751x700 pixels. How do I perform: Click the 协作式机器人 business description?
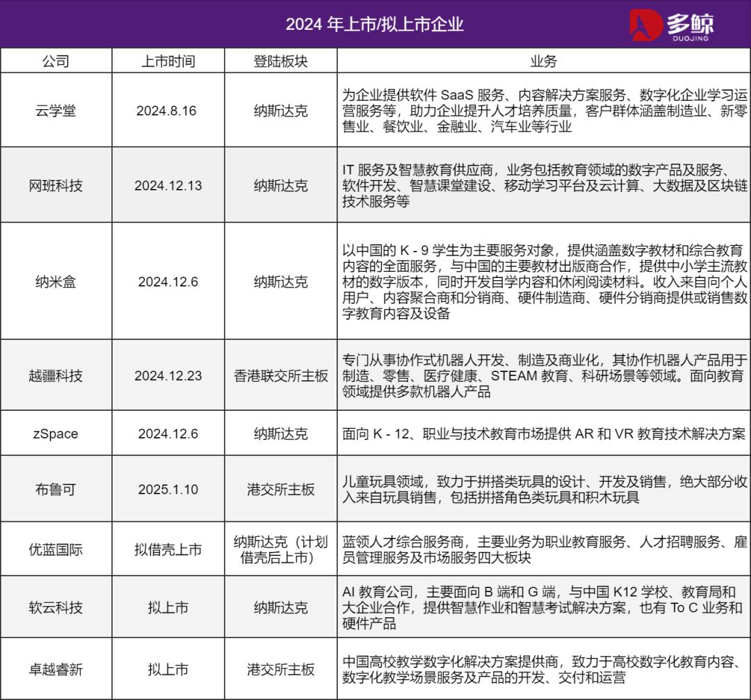point(544,375)
